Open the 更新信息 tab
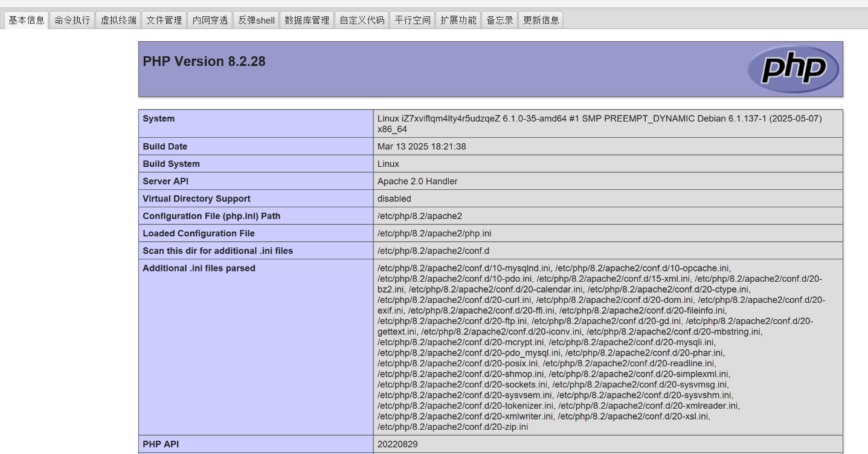Screen dimensions: 868x454 [541, 20]
